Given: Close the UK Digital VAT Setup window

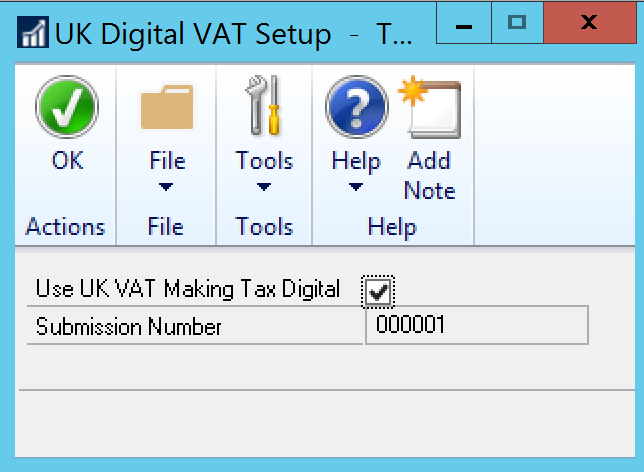Looking at the screenshot, I should [x=589, y=23].
